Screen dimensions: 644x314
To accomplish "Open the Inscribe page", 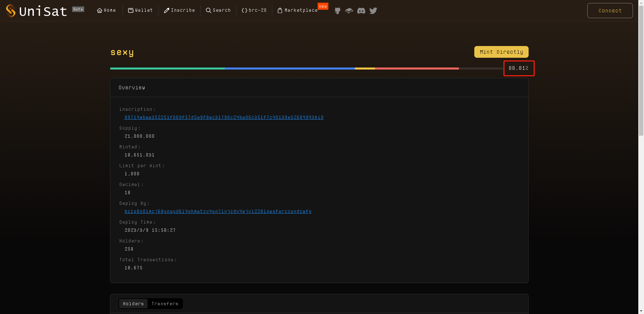I will [x=179, y=10].
